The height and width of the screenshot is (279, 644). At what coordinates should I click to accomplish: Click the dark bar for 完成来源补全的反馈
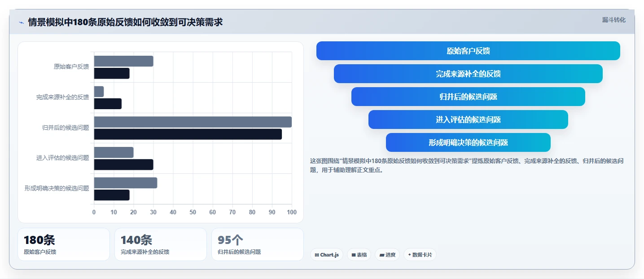point(108,104)
